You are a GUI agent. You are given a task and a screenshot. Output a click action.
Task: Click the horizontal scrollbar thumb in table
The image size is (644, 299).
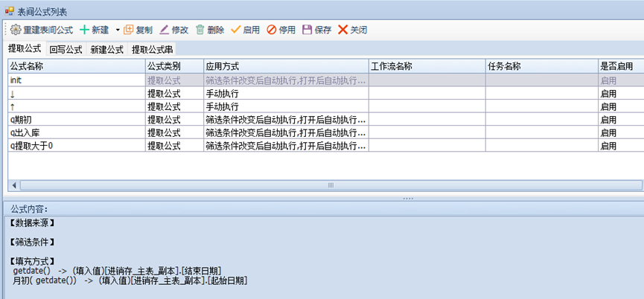point(330,185)
